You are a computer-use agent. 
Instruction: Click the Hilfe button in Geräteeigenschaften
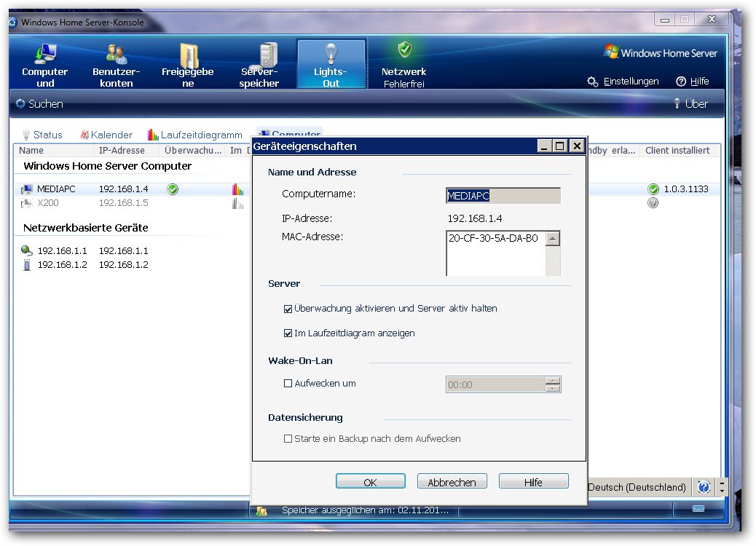[x=533, y=482]
